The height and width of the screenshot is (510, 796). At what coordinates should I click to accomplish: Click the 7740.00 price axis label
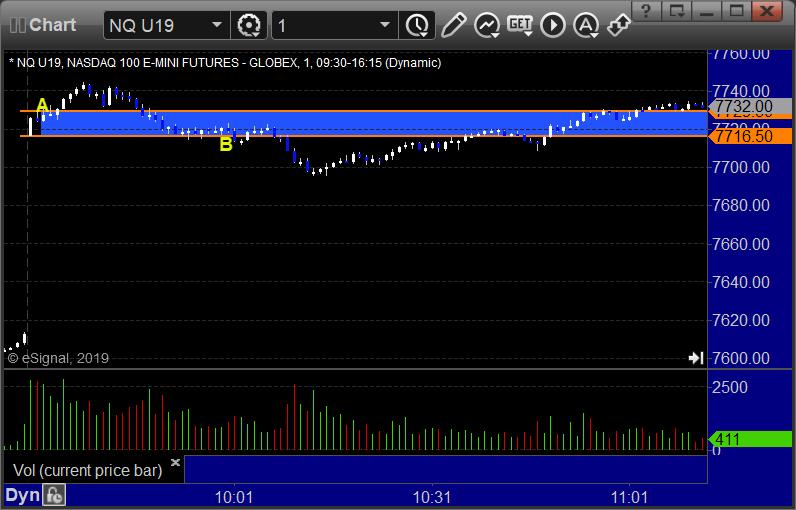(x=741, y=91)
